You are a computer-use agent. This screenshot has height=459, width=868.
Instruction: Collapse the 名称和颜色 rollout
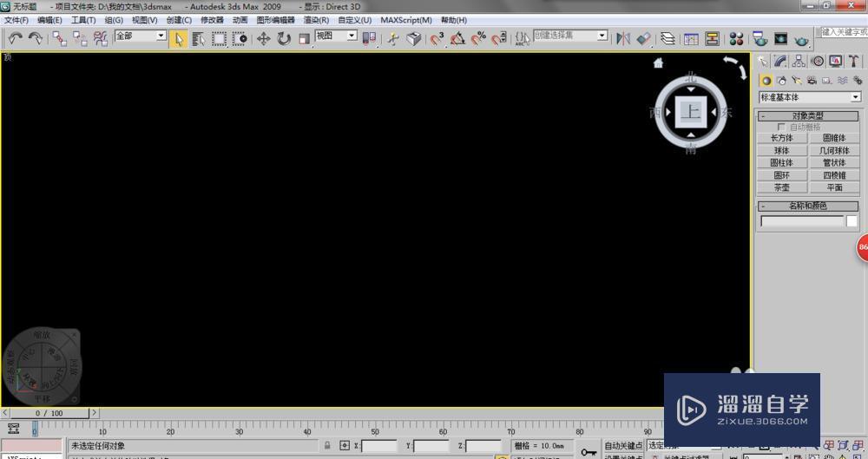[x=808, y=206]
